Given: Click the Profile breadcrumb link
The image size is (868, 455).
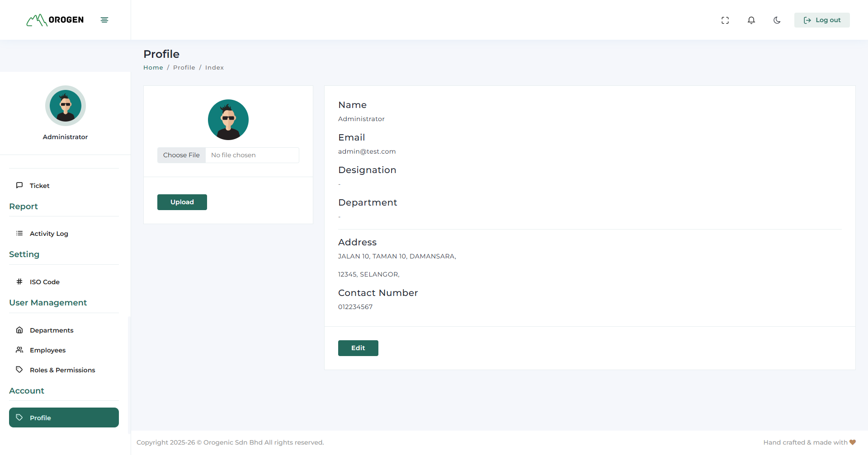Looking at the screenshot, I should tap(184, 68).
